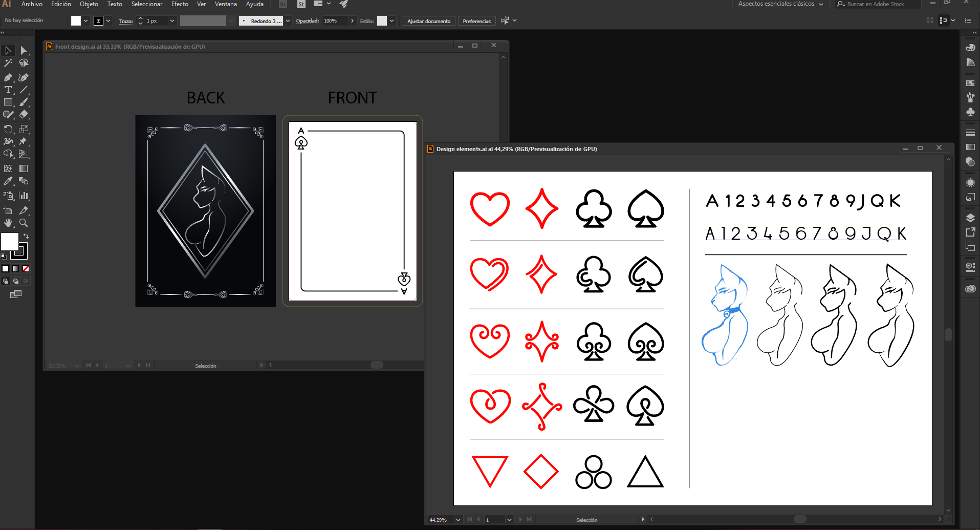The width and height of the screenshot is (980, 530).
Task: Select the Zoom tool
Action: pyautogui.click(x=24, y=223)
